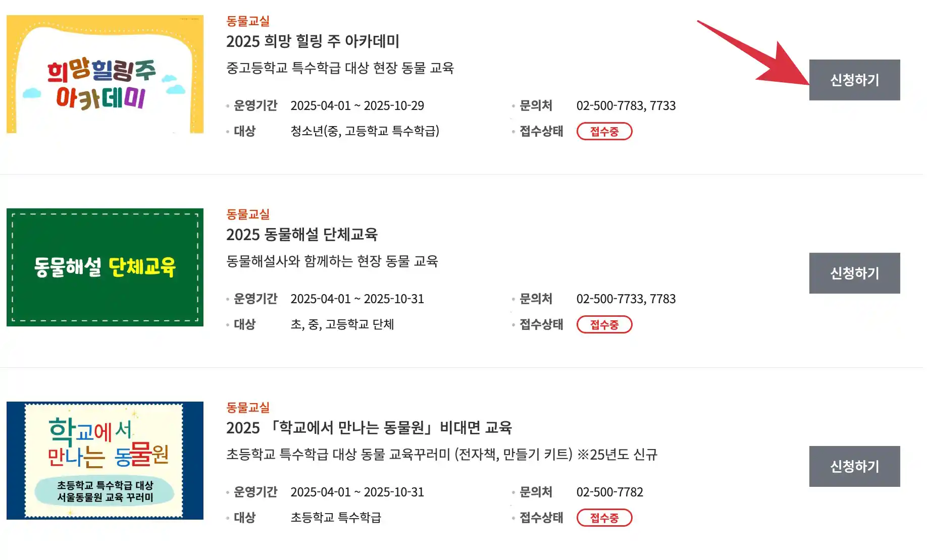This screenshot has width=927, height=560.
Task: Click 신청하기 for 2025 희망 힐링 주 아카데미
Action: pos(854,79)
